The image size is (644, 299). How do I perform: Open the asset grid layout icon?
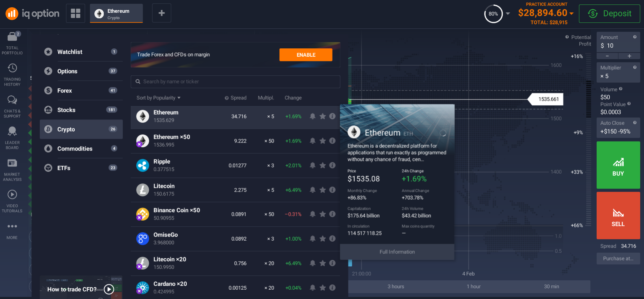point(75,13)
